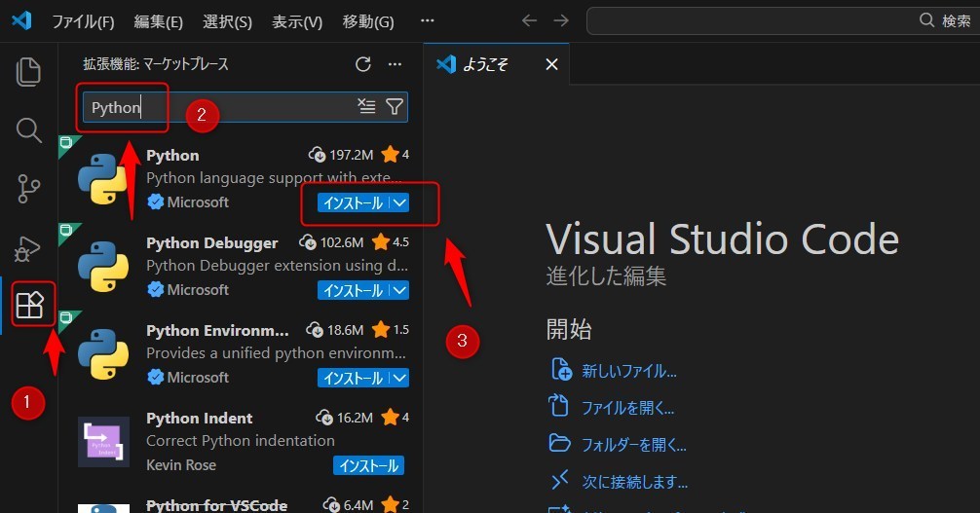The width and height of the screenshot is (980, 513).
Task: Open the Search view in activity bar
Action: click(28, 130)
